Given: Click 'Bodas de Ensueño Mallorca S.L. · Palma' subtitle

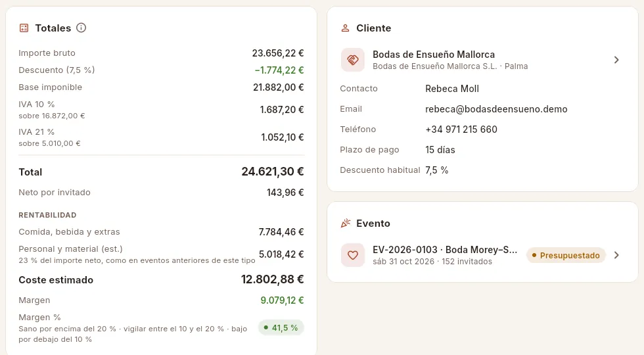Looking at the screenshot, I should coord(450,66).
